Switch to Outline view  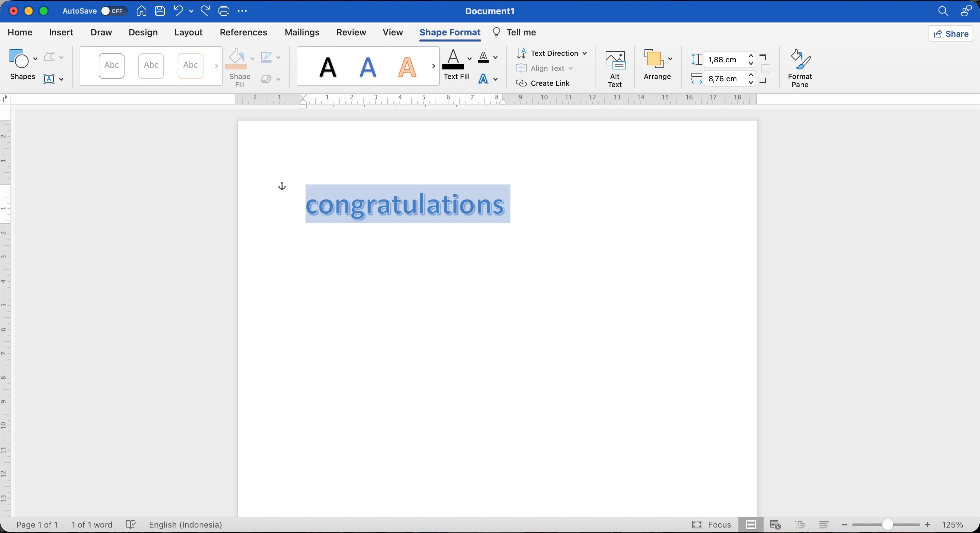[x=800, y=524]
